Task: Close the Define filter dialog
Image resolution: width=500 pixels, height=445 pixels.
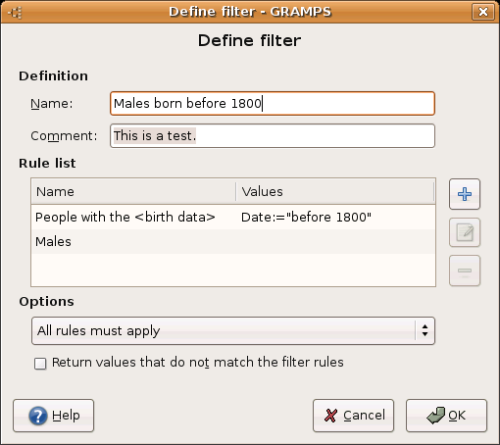Action: pyautogui.click(x=483, y=12)
